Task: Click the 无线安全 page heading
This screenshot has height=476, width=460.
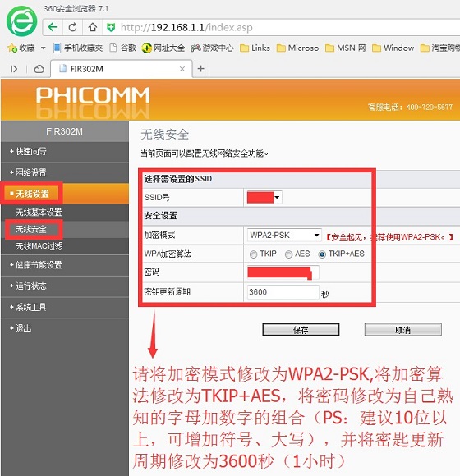Action: click(x=165, y=135)
